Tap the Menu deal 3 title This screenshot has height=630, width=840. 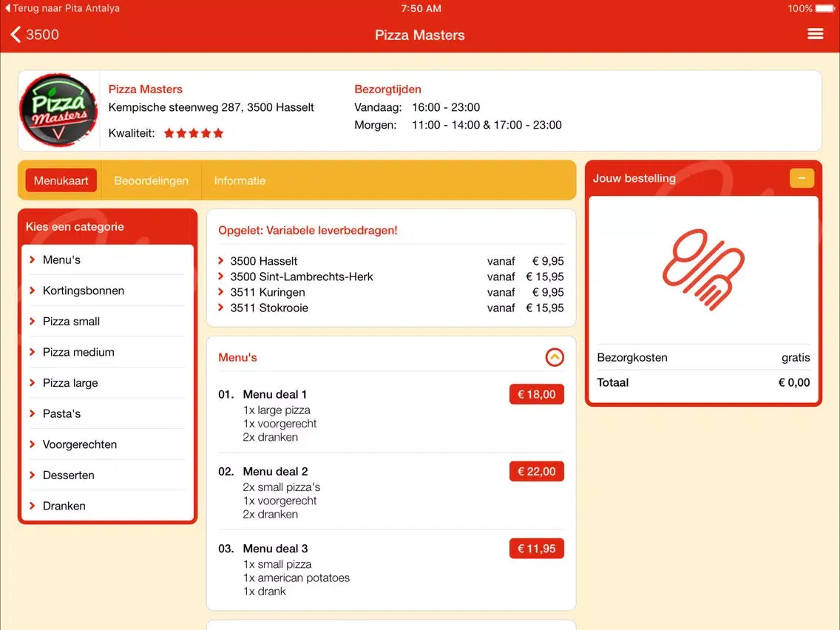(x=275, y=549)
